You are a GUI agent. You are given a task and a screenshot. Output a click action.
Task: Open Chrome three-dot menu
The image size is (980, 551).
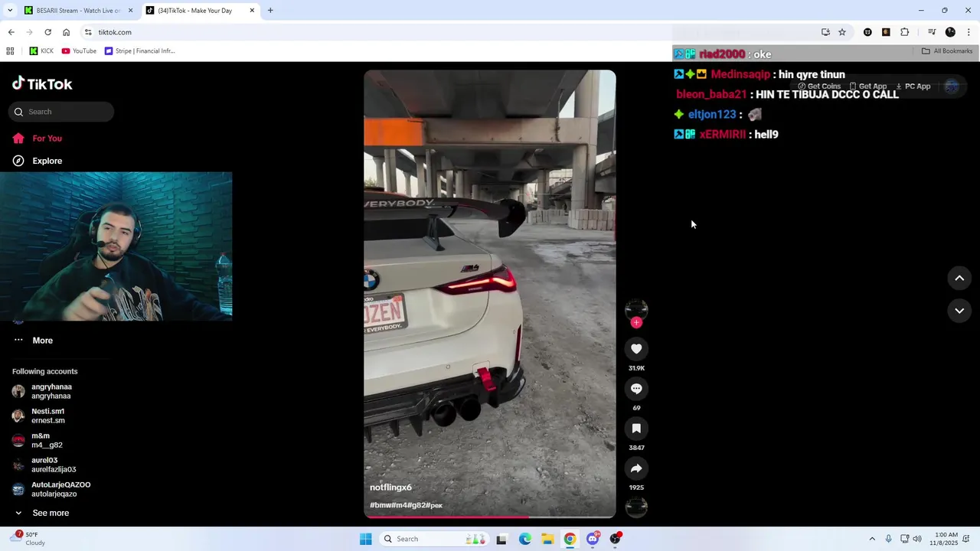[969, 32]
